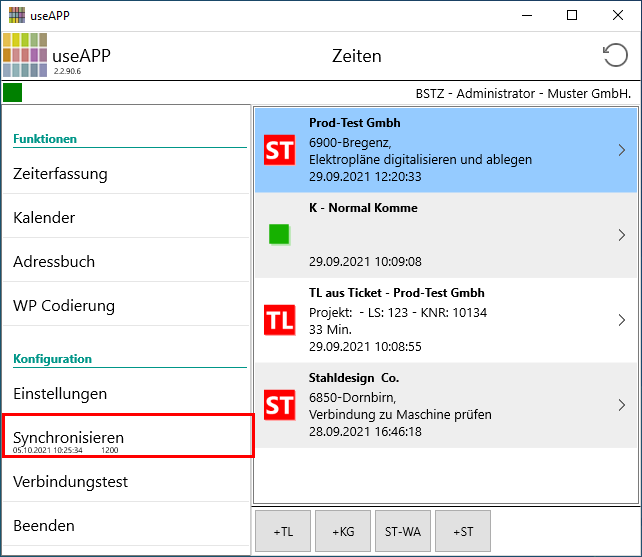Click the timestamp 29.09.2021 10:09:08
The image size is (642, 557).
pyautogui.click(x=365, y=261)
